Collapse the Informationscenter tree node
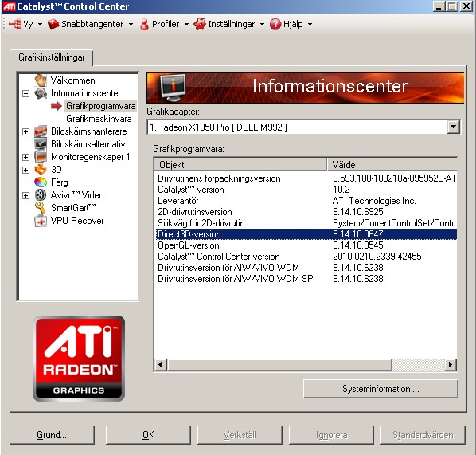Viewport: 476px width, 455px height. [x=25, y=93]
